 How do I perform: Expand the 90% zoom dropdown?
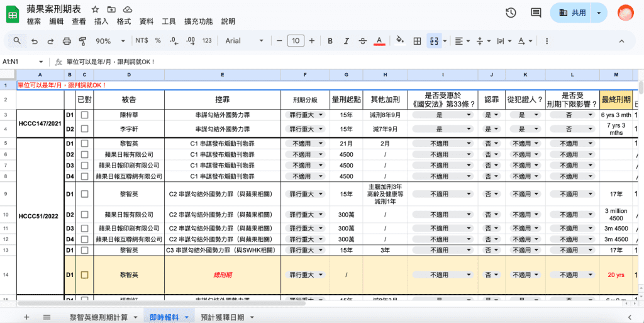tap(108, 41)
